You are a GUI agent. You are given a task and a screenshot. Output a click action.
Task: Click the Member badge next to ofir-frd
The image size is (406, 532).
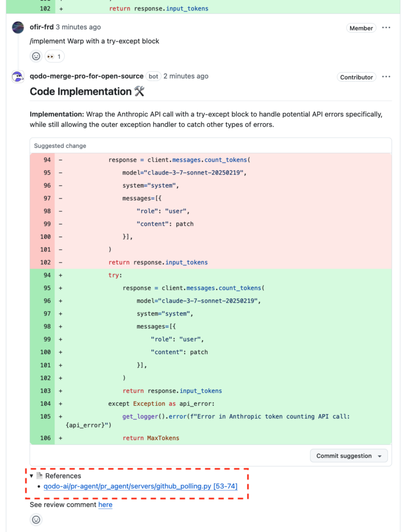361,28
